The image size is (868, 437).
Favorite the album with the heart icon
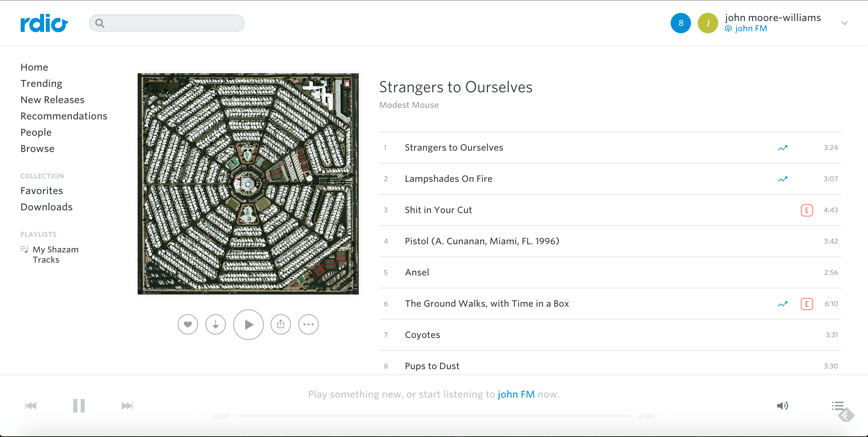[188, 325]
